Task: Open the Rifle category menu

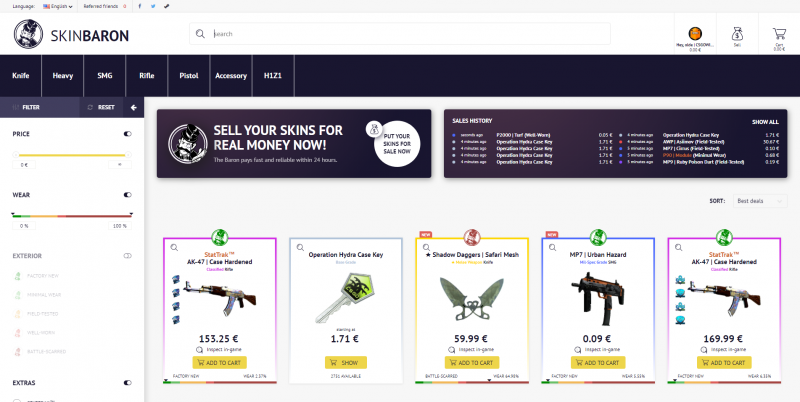Action: click(147, 76)
